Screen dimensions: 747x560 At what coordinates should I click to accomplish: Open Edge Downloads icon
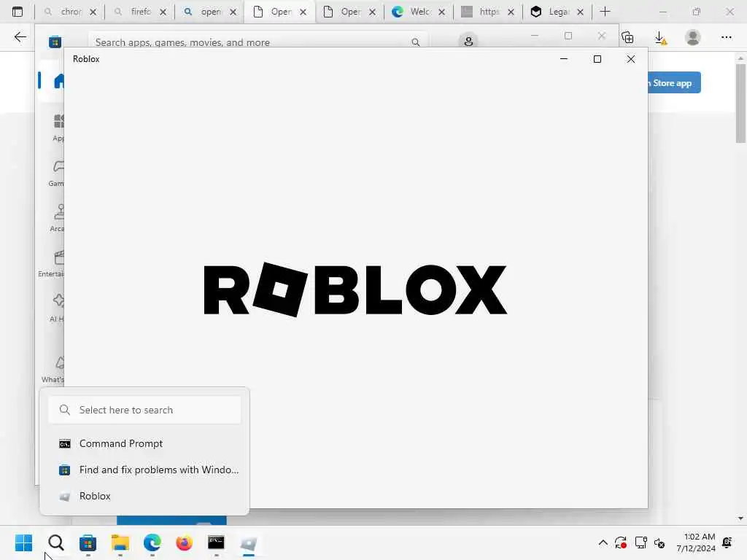coord(661,38)
